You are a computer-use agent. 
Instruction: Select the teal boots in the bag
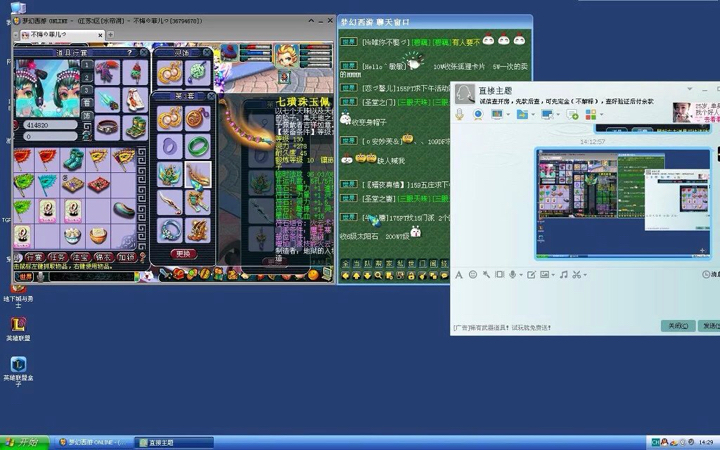tap(73, 159)
